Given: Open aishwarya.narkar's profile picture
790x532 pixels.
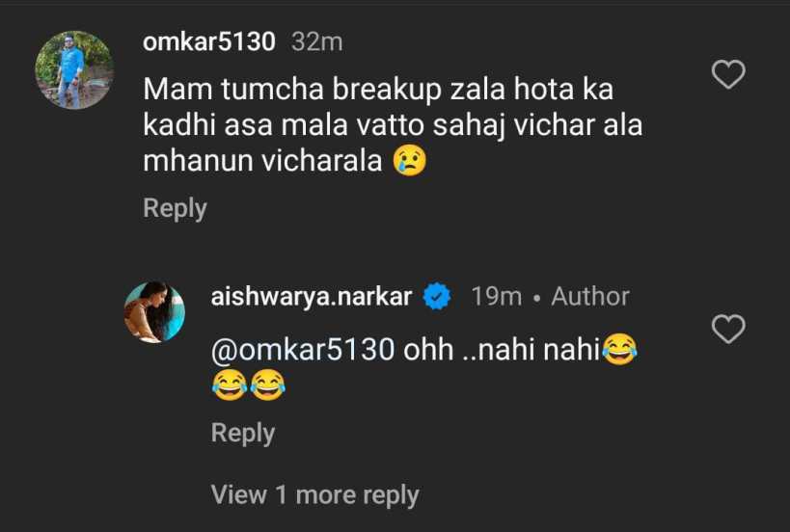Looking at the screenshot, I should [154, 312].
